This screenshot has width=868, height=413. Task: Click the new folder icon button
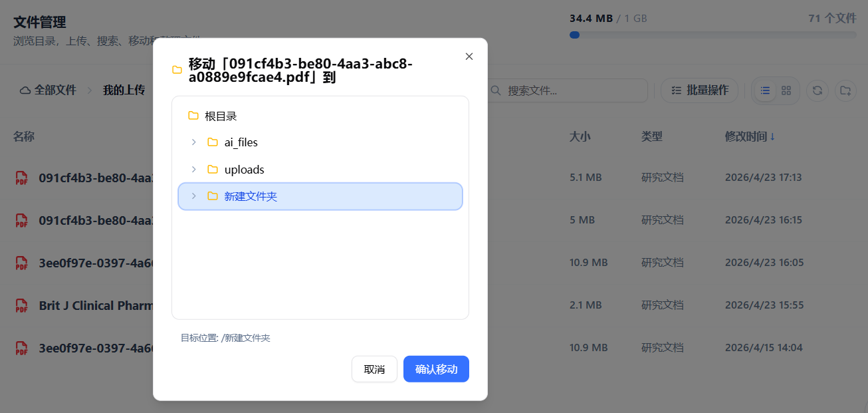pos(845,90)
